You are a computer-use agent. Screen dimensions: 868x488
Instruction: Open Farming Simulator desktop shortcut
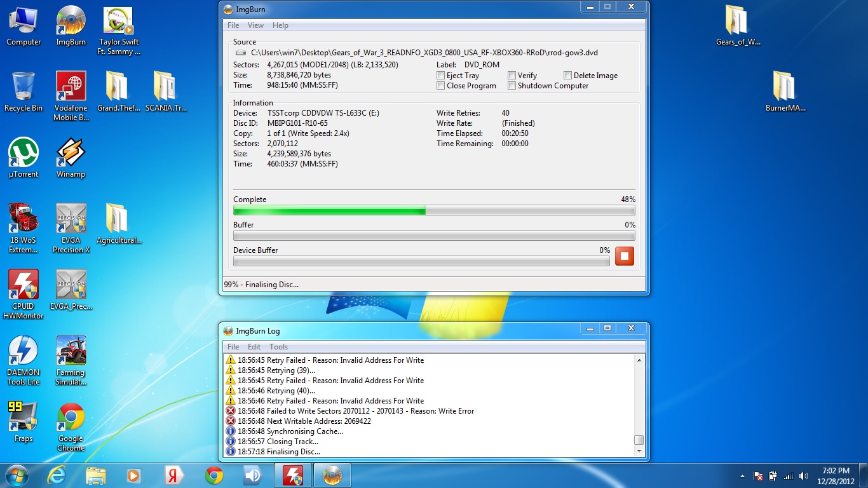coord(71,361)
